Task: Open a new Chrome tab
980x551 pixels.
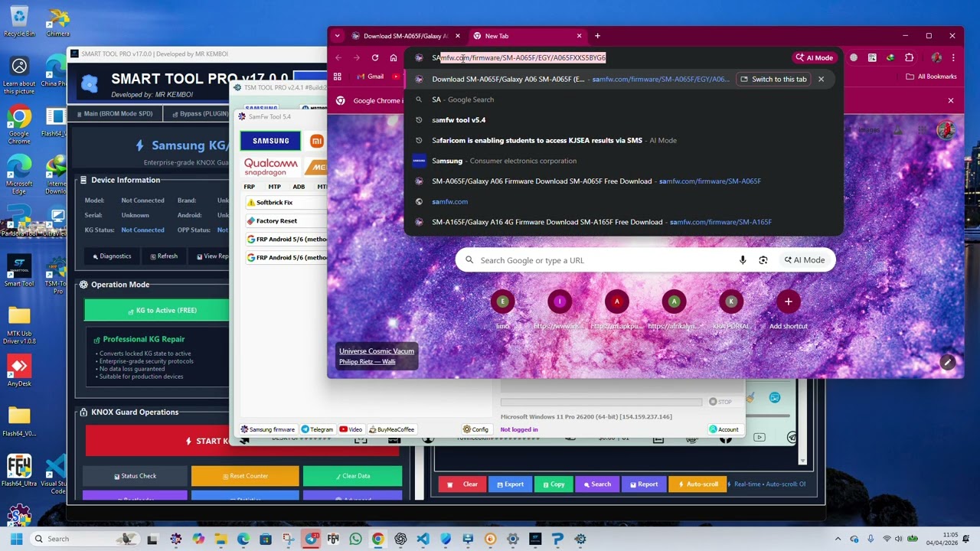Action: pos(597,36)
